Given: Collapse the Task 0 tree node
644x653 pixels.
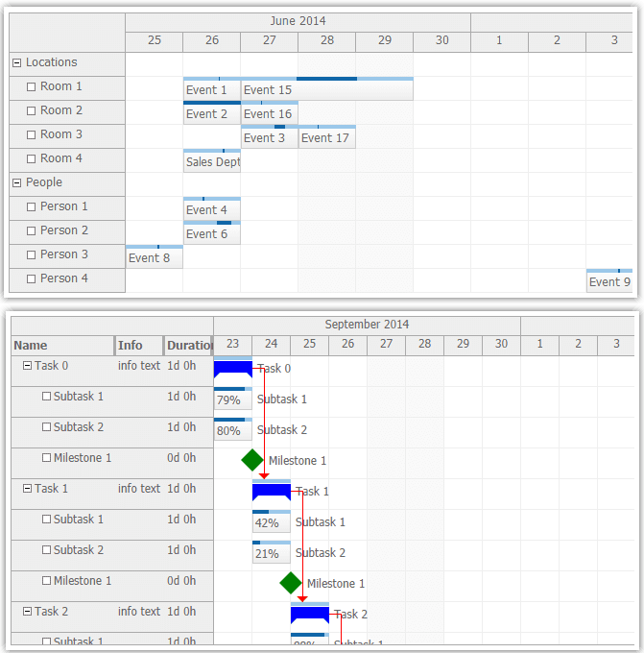Looking at the screenshot, I should pos(27,366).
